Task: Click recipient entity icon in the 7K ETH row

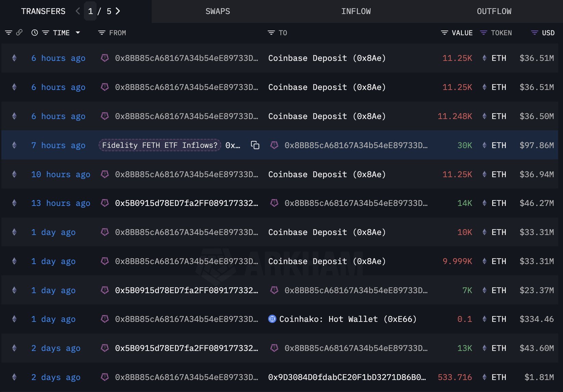Action: (274, 290)
